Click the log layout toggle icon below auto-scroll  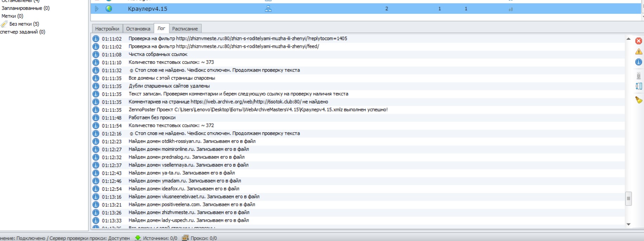point(639,86)
